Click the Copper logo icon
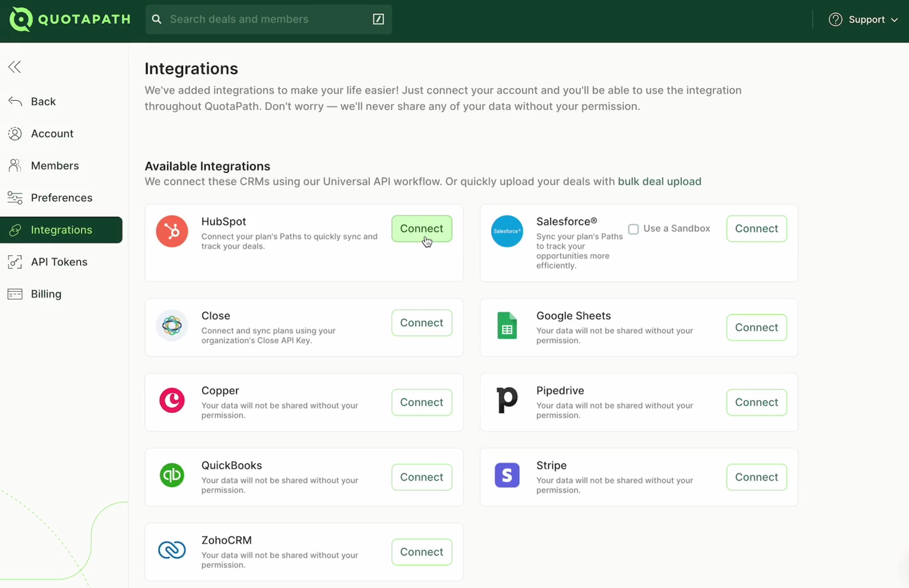The width and height of the screenshot is (909, 588). (x=172, y=400)
